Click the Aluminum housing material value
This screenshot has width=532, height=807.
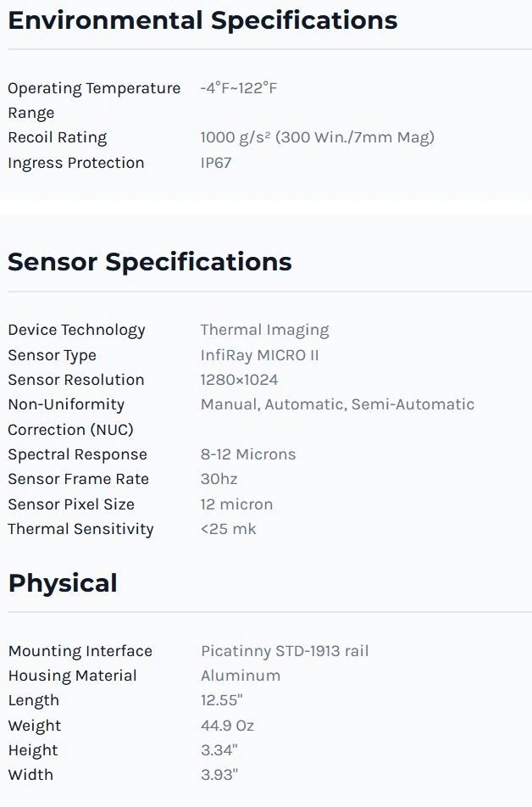[x=241, y=676]
